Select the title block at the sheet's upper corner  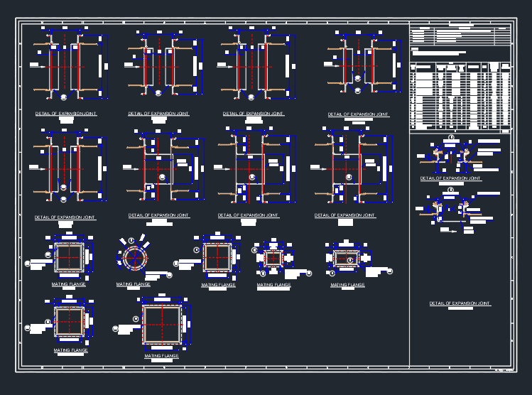click(460, 34)
